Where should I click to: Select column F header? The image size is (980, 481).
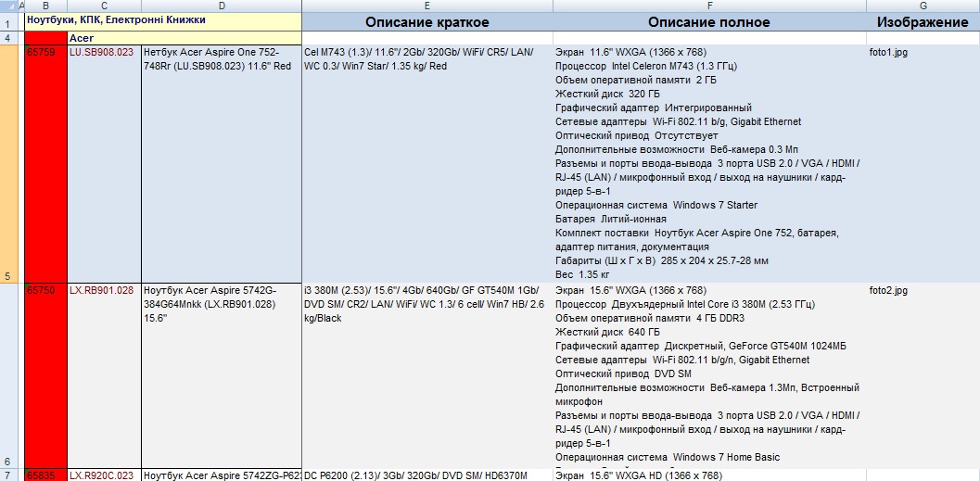(x=710, y=6)
